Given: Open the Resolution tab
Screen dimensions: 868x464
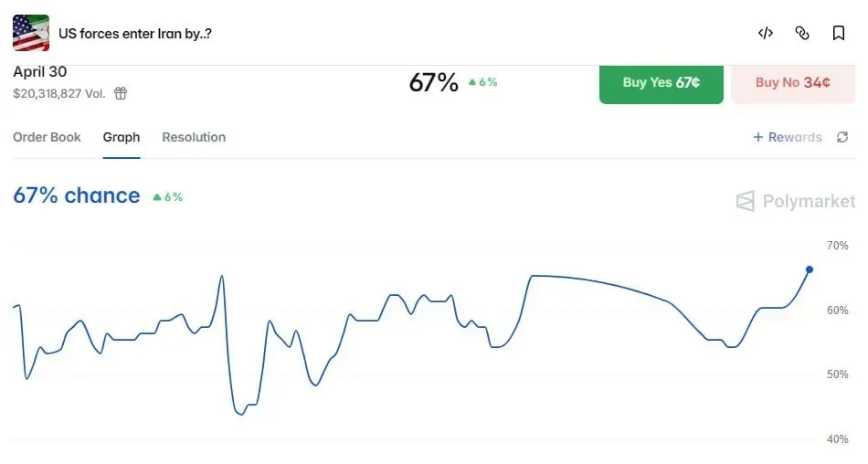Looking at the screenshot, I should 194,137.
